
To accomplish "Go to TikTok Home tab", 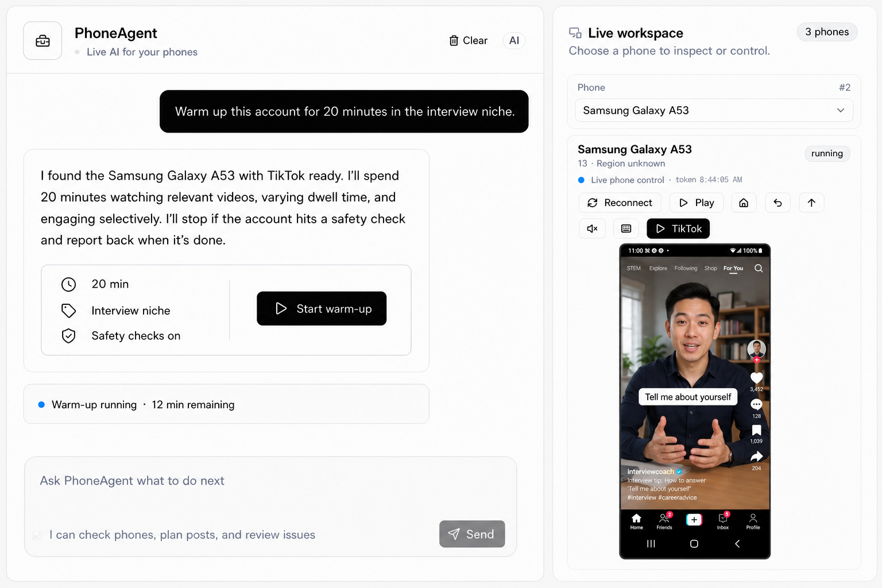I will (636, 521).
